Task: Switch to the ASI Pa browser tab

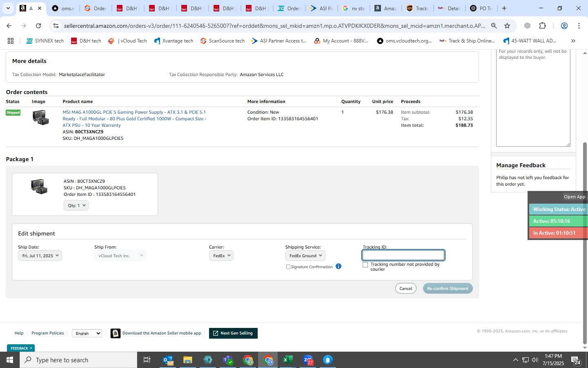Action: 321,8
